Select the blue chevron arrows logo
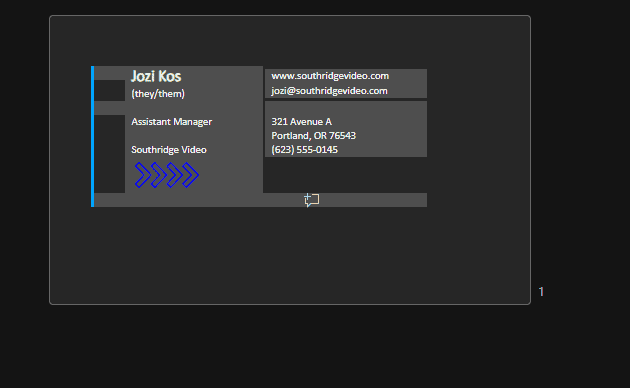630x388 pixels. (167, 175)
